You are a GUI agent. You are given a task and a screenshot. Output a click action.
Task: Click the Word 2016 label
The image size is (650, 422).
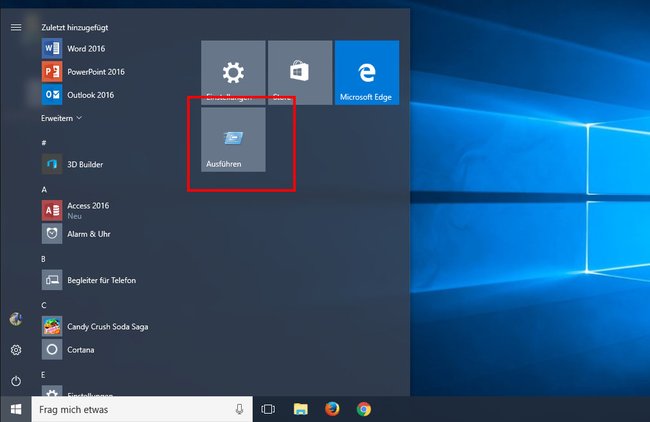[86, 49]
